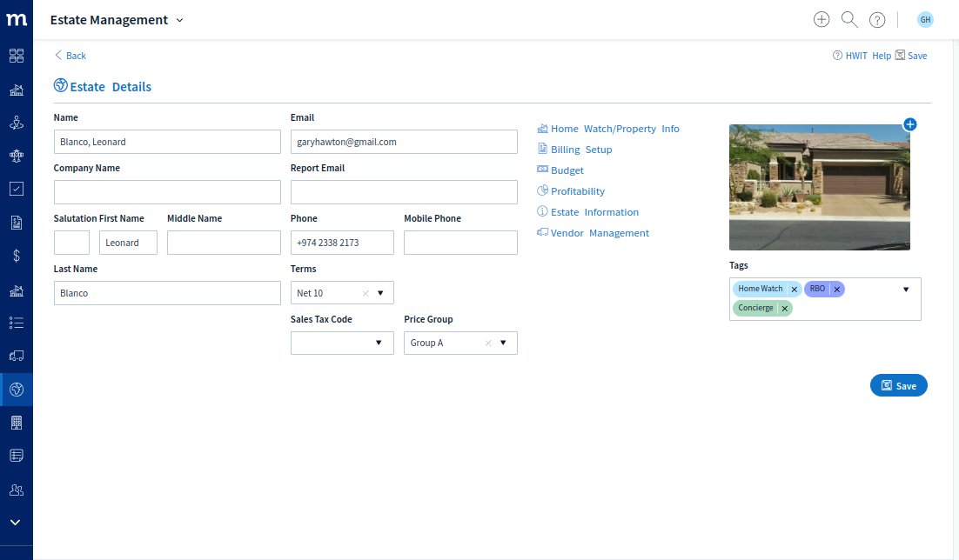
Task: Expand the Price Group dropdown arrow
Action: click(x=503, y=343)
